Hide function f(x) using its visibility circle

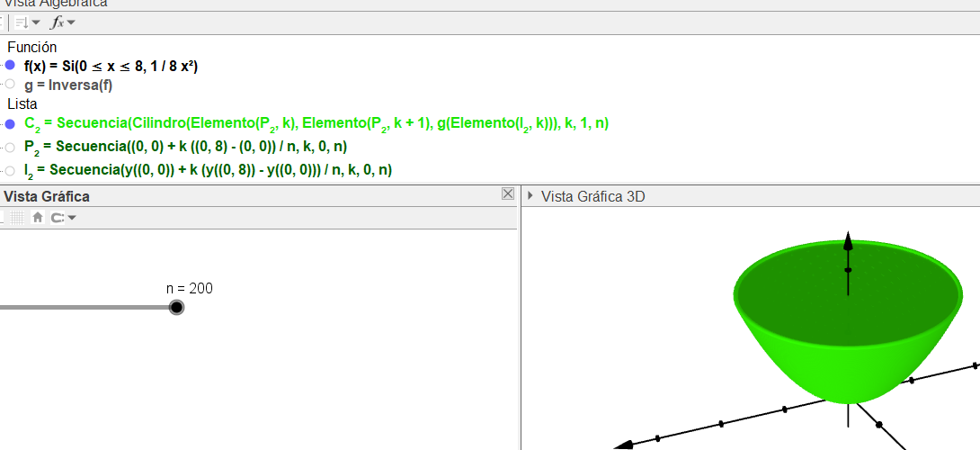10,66
